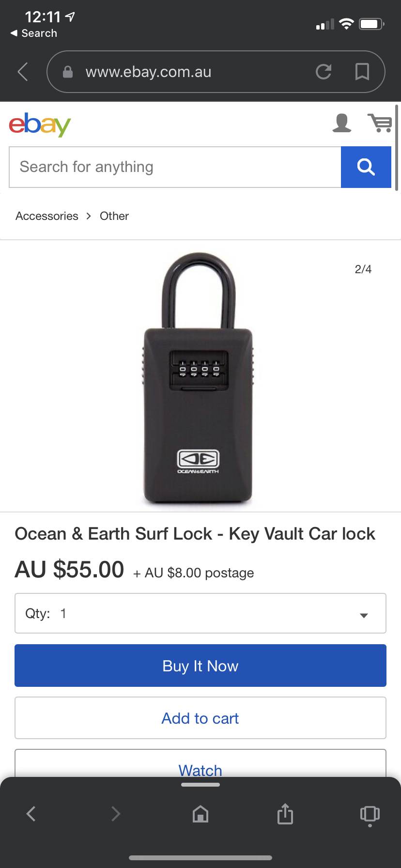401x868 pixels.
Task: Open the Other breadcrumb category
Action: click(114, 216)
